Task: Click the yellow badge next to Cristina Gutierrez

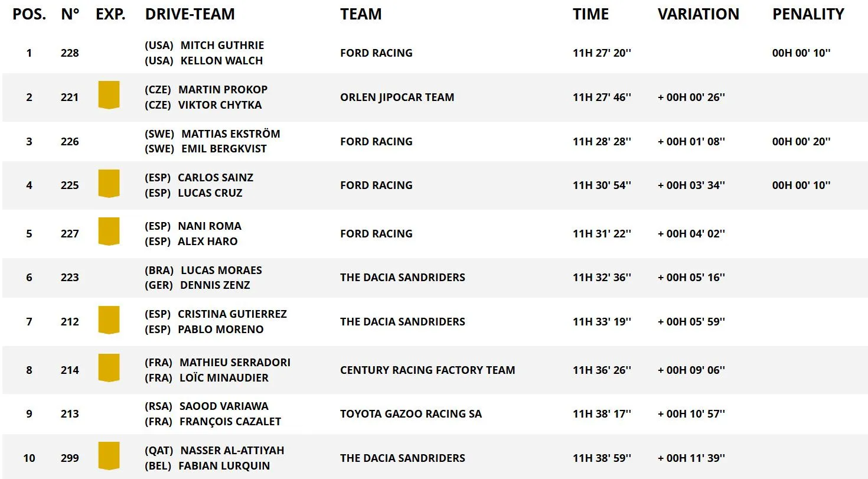Action: 109,320
